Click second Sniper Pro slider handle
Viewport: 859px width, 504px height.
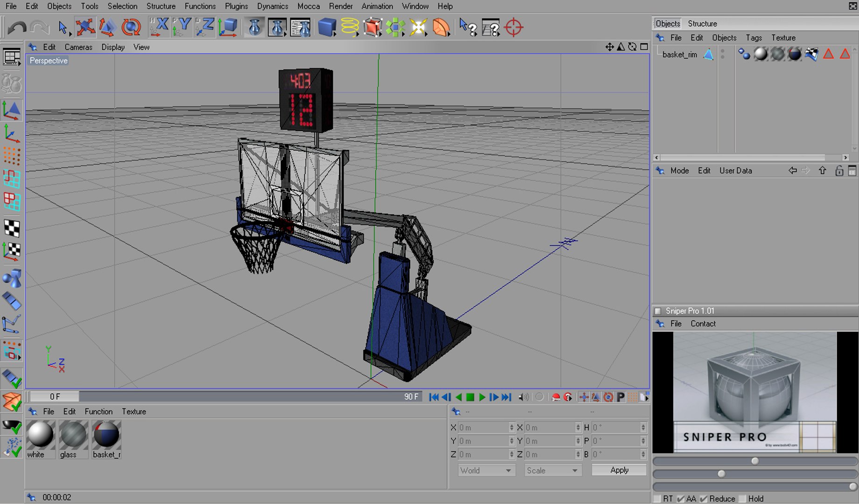tap(721, 474)
